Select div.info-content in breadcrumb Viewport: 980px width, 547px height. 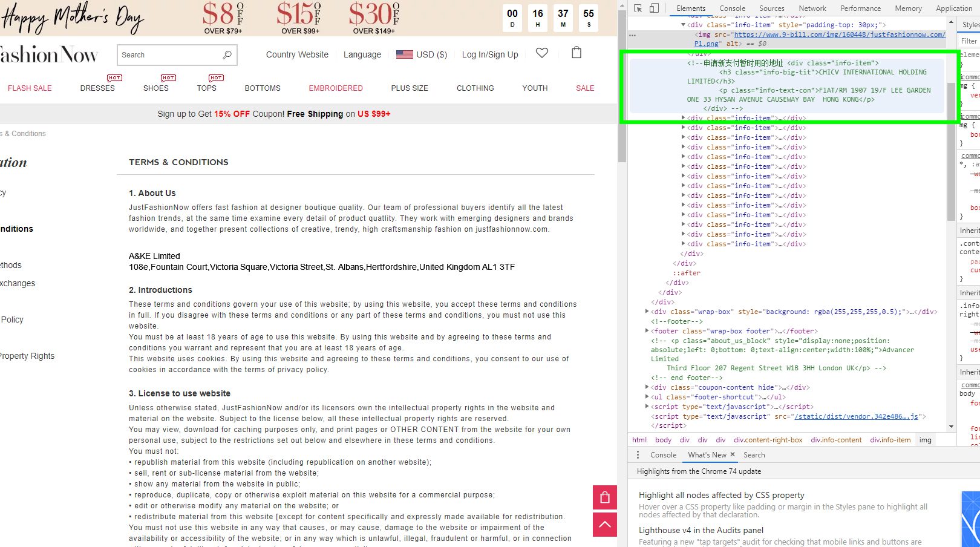coord(836,440)
